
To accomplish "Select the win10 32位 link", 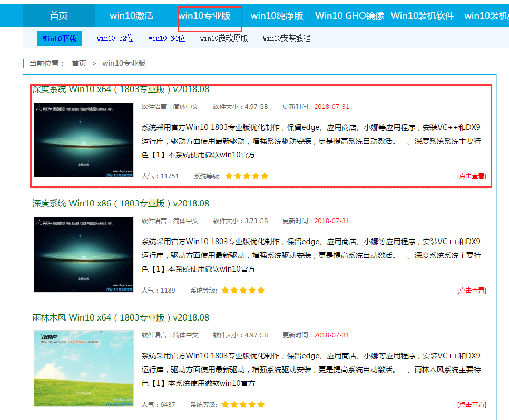I will coord(114,38).
